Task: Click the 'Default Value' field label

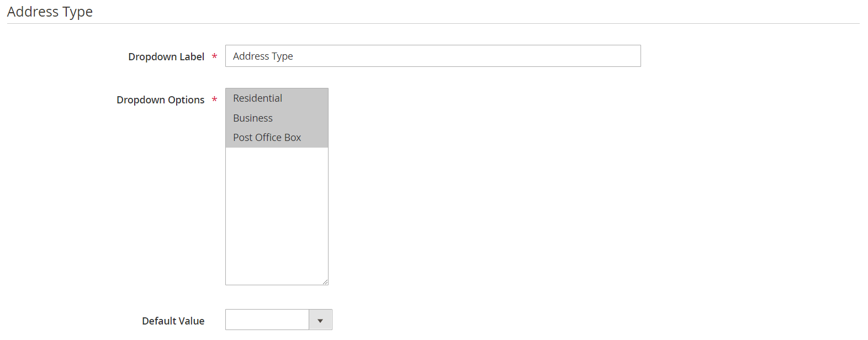Action: point(173,321)
